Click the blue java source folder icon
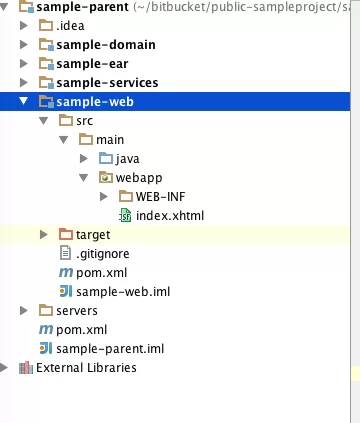Viewport: 360px width, 423px height. click(106, 158)
